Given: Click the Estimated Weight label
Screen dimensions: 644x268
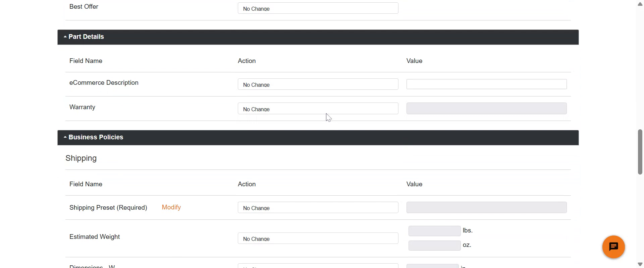Looking at the screenshot, I should click(95, 237).
